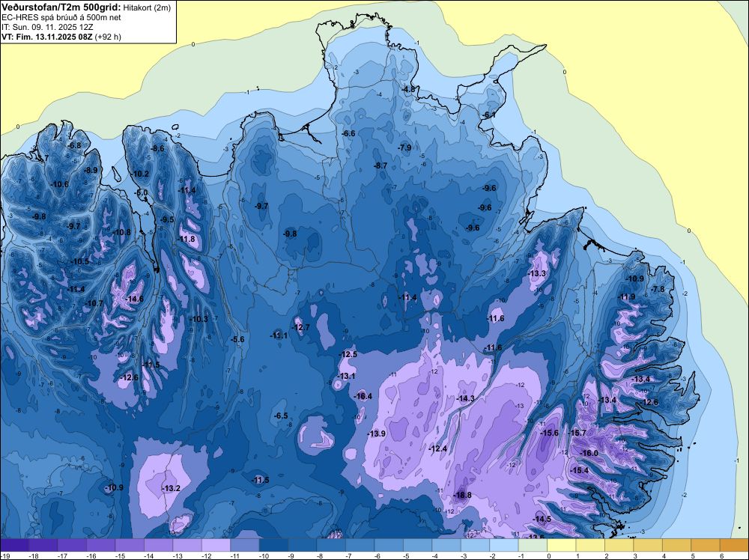Click the -13.9 temperature value
Screen dimensions: 749x560
pos(376,433)
